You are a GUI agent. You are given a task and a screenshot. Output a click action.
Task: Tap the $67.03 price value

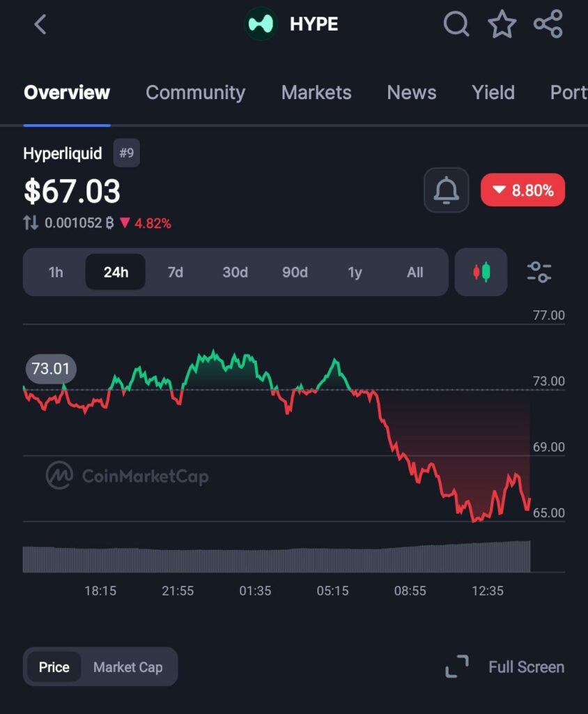pyautogui.click(x=72, y=191)
